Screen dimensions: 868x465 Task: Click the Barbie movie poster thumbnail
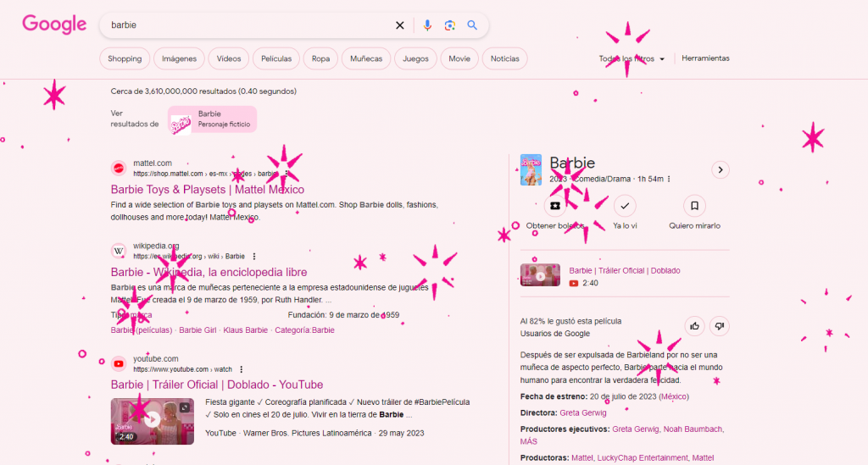pyautogui.click(x=531, y=169)
